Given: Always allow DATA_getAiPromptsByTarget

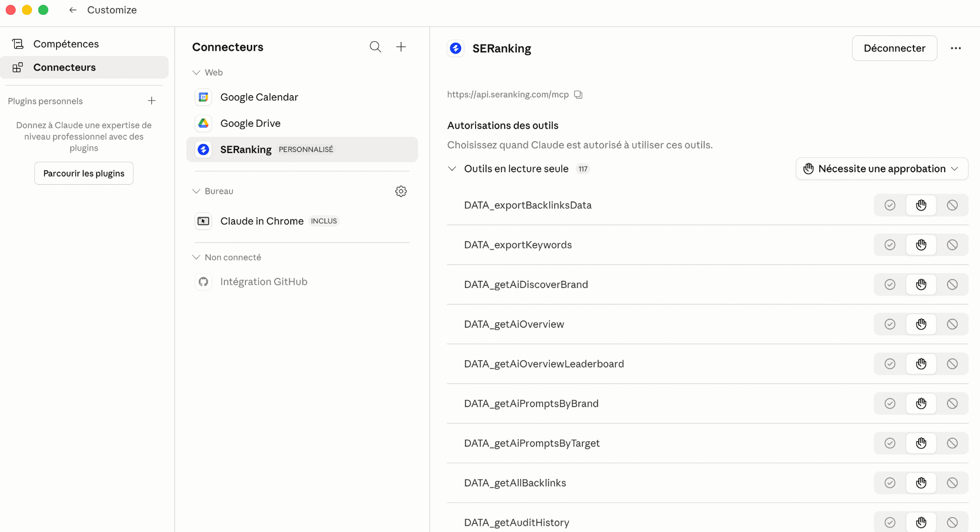Looking at the screenshot, I should coord(890,443).
